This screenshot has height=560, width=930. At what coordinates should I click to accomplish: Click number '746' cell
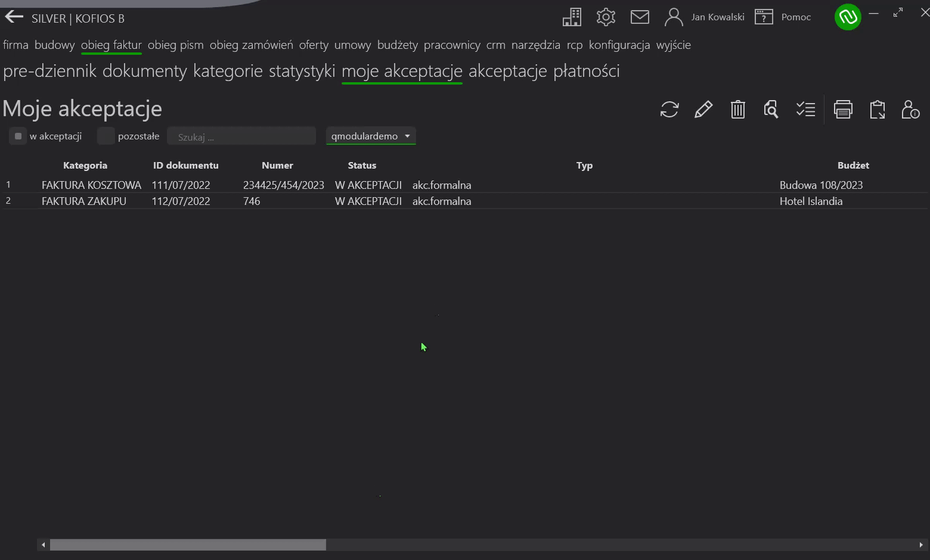[252, 201]
